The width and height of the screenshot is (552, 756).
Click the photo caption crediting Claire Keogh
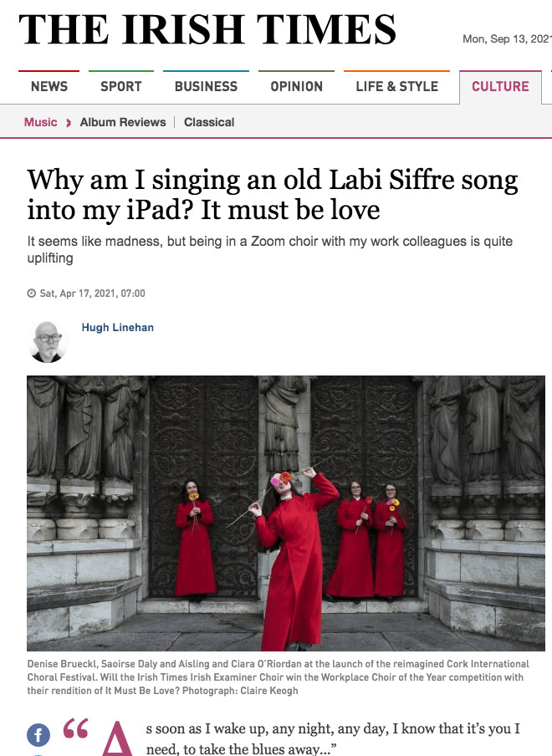(x=279, y=677)
